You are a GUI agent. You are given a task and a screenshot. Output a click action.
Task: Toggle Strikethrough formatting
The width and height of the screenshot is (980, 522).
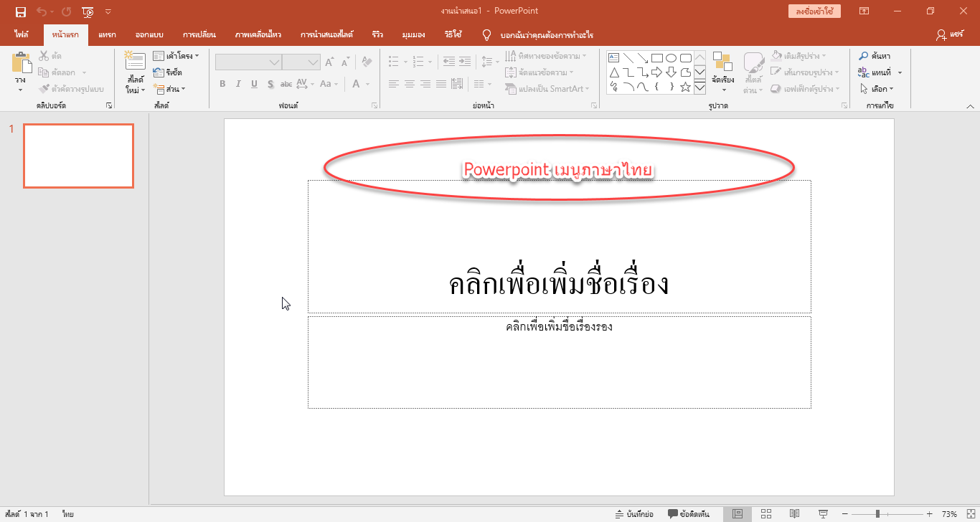click(286, 84)
